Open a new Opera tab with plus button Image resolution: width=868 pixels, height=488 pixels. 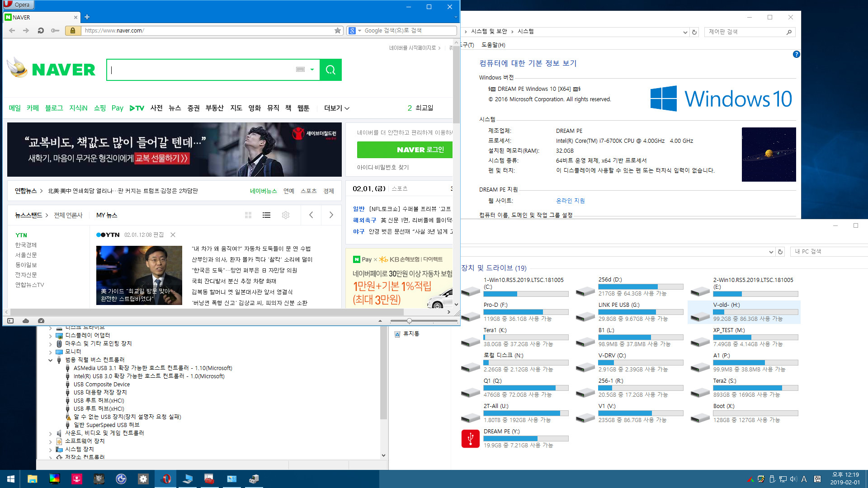click(87, 17)
